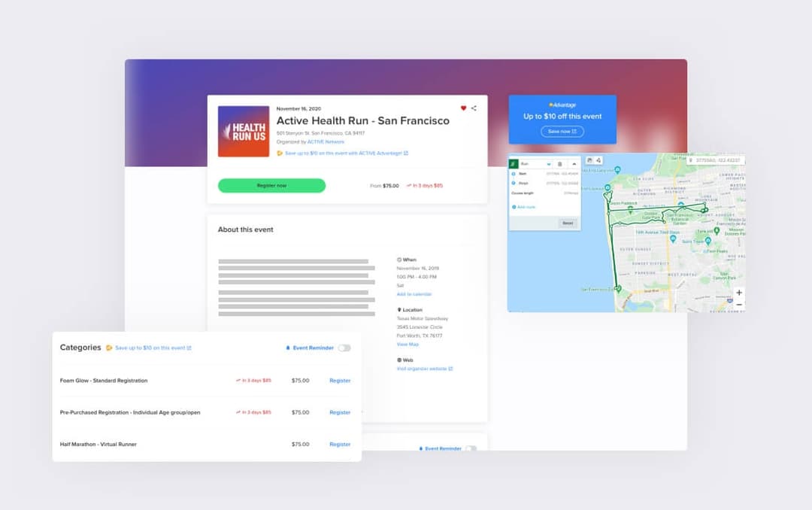Select the green Run activity icon on the map panel
812x510 pixels.
pyautogui.click(x=512, y=162)
